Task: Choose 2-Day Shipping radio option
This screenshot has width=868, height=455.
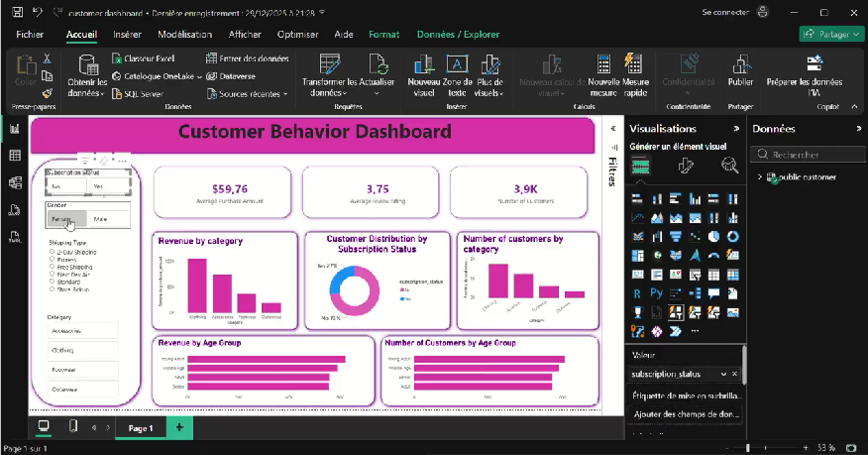Action: coord(53,252)
